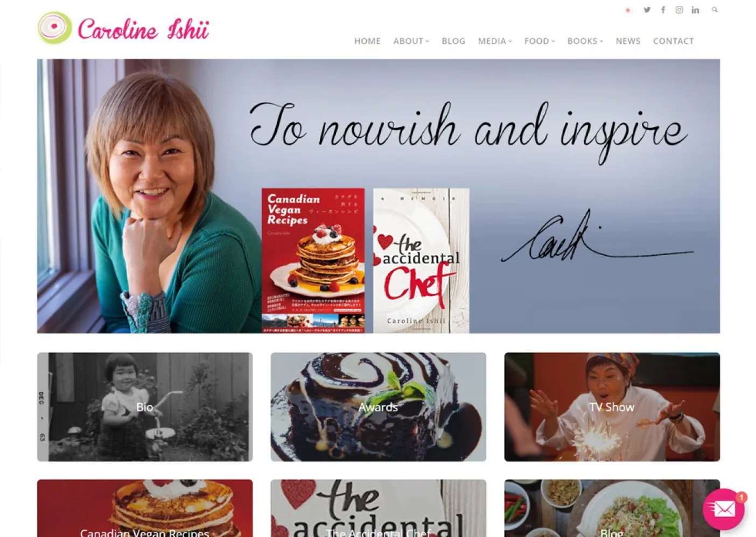Expand the Books dropdown menu
The width and height of the screenshot is (756, 537).
585,41
